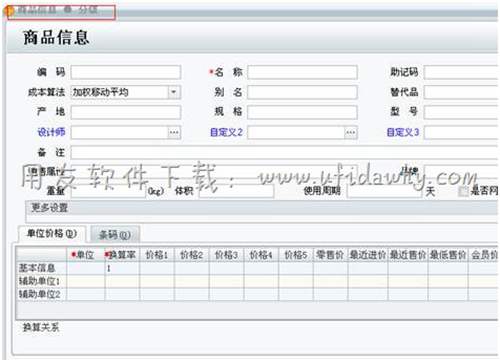Click the 基本信息 row 单位 cell
Viewport: 500px width, 362px height.
tap(86, 268)
